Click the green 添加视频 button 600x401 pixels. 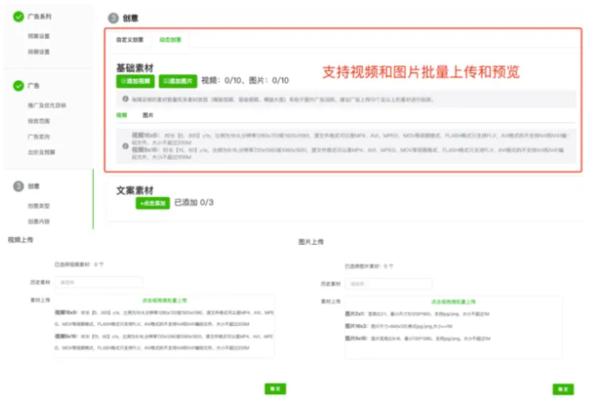pos(135,81)
